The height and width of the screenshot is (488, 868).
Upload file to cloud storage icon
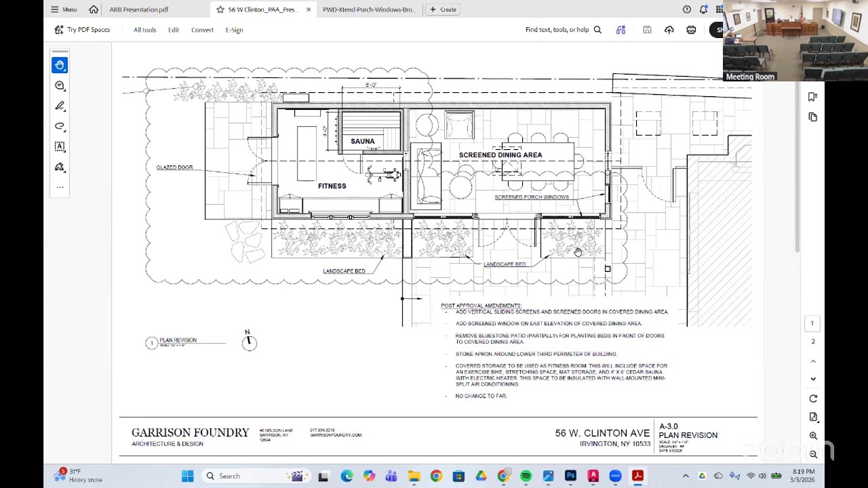tap(669, 30)
